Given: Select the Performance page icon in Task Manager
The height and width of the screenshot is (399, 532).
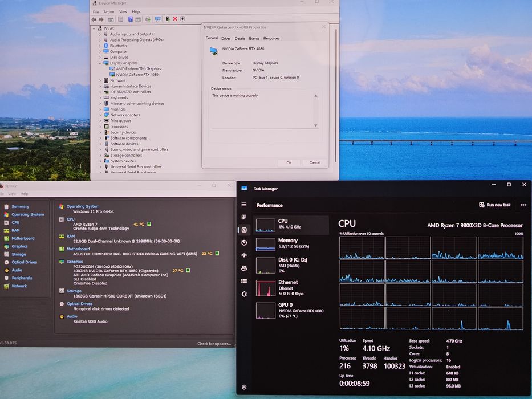Looking at the screenshot, I should [x=244, y=230].
